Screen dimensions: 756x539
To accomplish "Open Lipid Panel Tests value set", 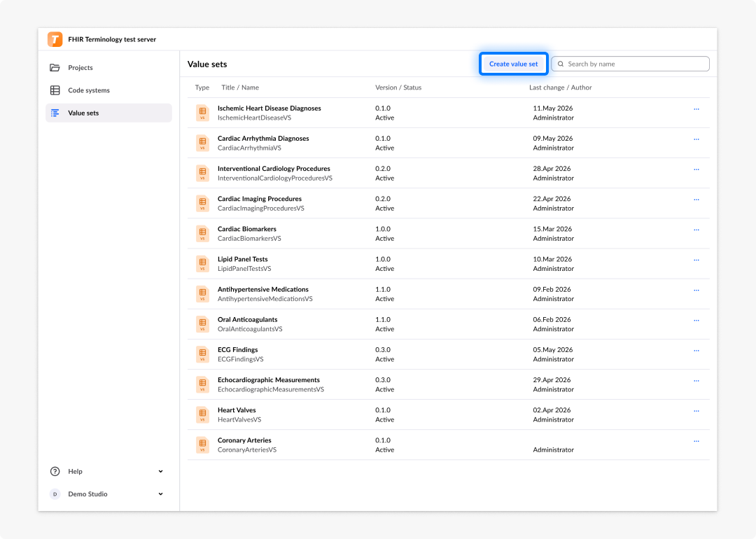I will (x=242, y=260).
